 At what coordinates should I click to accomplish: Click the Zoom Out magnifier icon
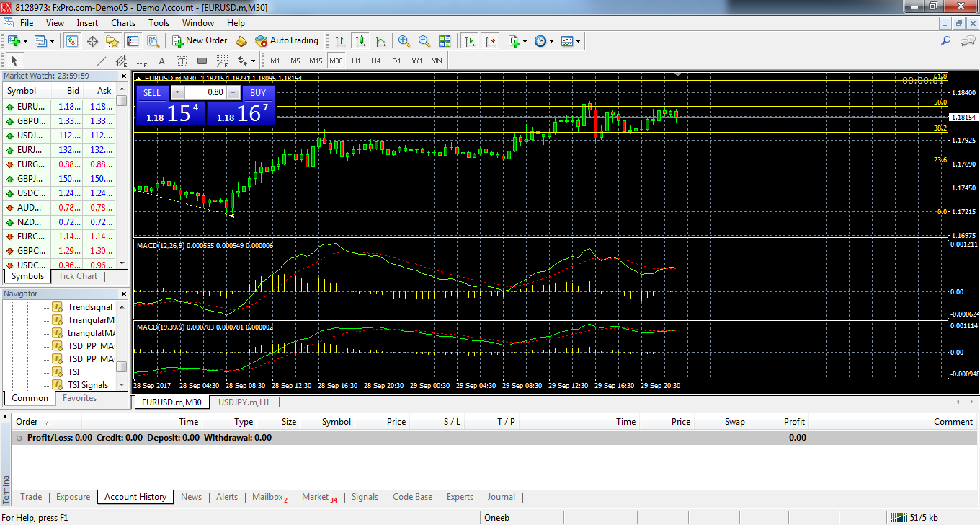(424, 41)
